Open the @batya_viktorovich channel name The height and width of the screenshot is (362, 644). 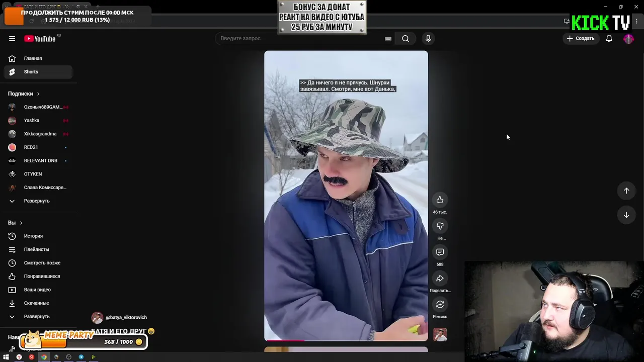coord(126,318)
